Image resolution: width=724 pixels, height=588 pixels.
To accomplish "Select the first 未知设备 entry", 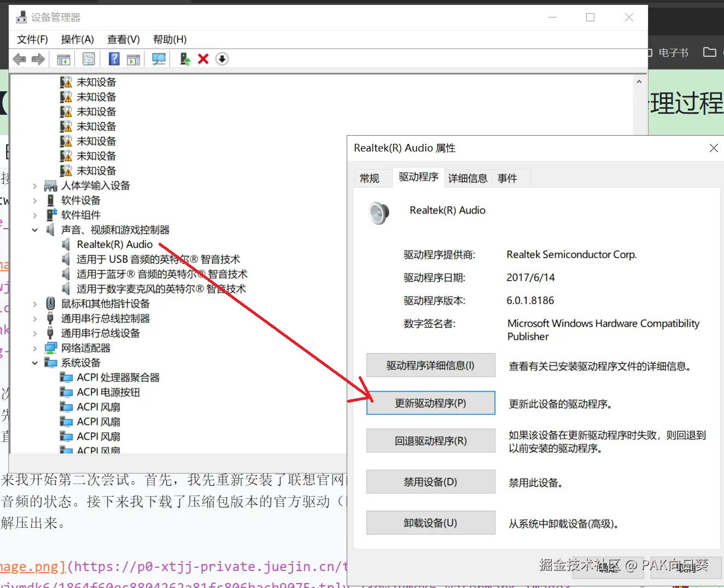I will tap(96, 82).
